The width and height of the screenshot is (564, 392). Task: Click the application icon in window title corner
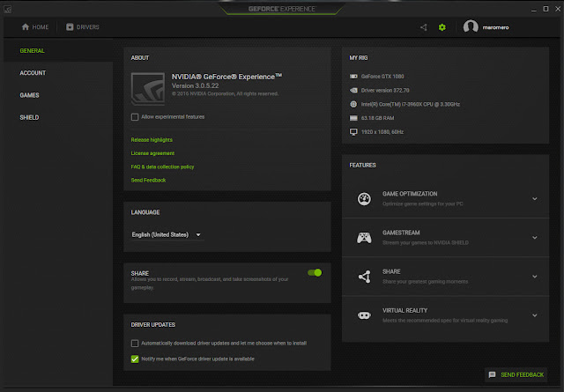pos(8,10)
